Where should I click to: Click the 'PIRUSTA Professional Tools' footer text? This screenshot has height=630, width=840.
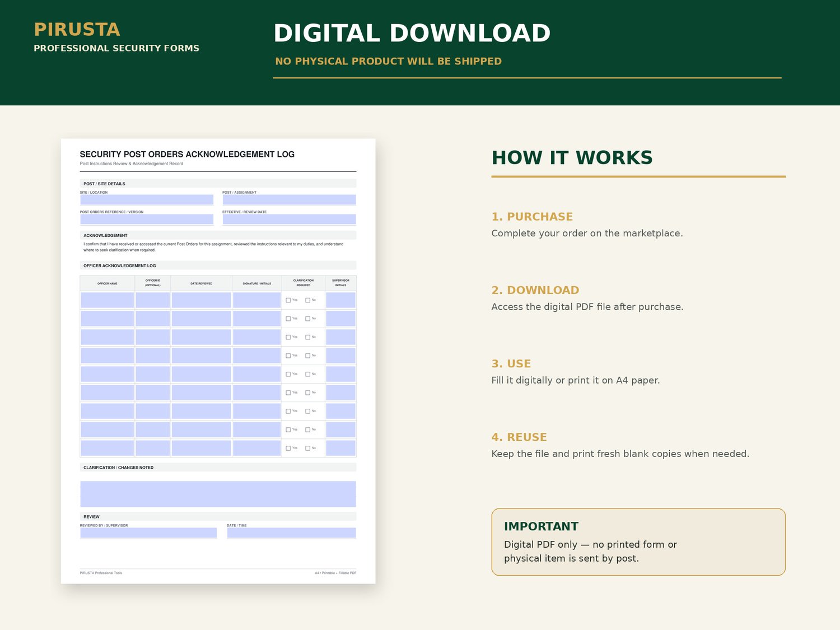pyautogui.click(x=101, y=573)
